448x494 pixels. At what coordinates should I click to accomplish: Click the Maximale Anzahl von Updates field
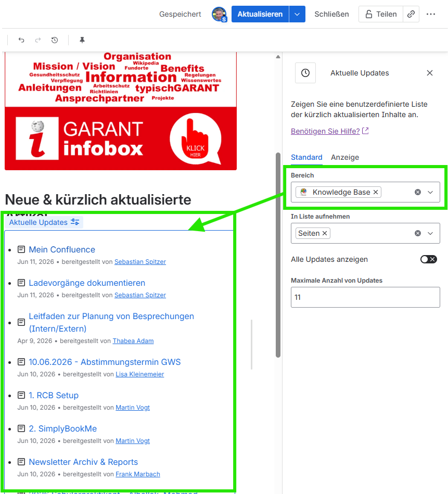(365, 297)
